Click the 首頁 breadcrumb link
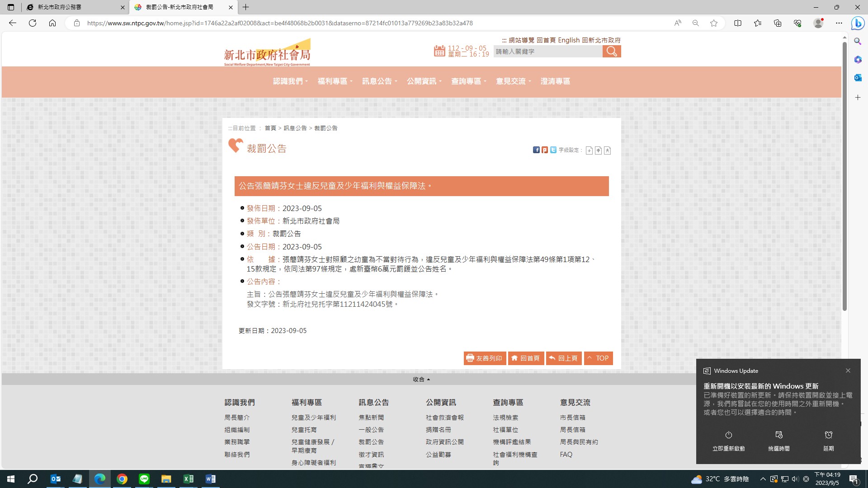Image resolution: width=868 pixels, height=488 pixels. [270, 128]
